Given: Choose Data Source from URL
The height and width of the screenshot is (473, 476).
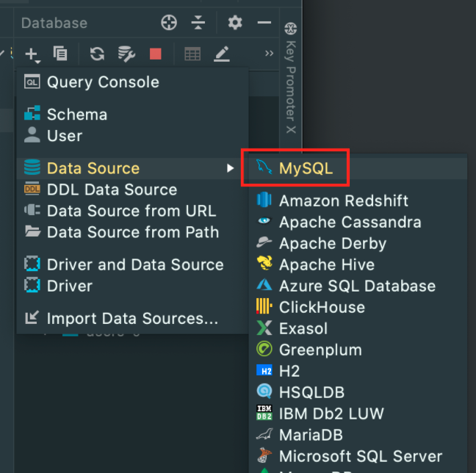Looking at the screenshot, I should [x=132, y=211].
